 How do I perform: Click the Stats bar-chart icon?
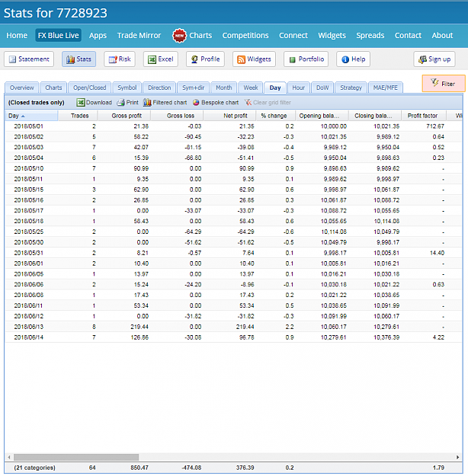coord(70,59)
